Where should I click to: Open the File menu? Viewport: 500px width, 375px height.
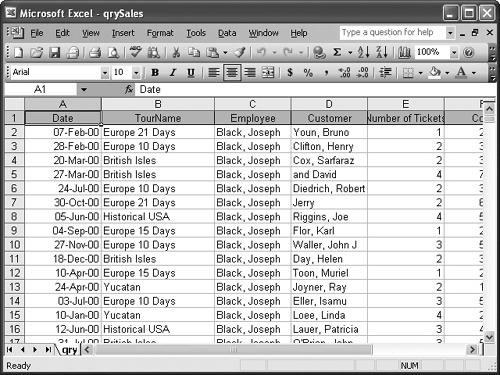click(37, 33)
